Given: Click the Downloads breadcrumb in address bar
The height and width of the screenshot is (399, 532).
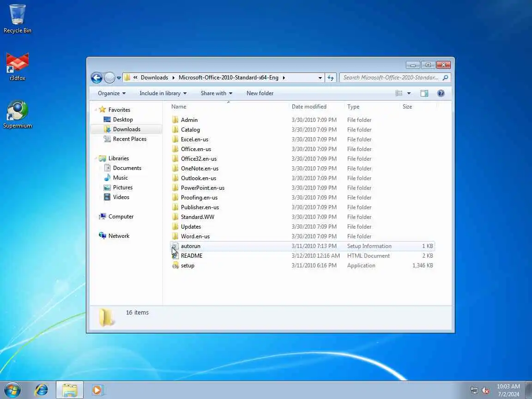Looking at the screenshot, I should point(154,78).
